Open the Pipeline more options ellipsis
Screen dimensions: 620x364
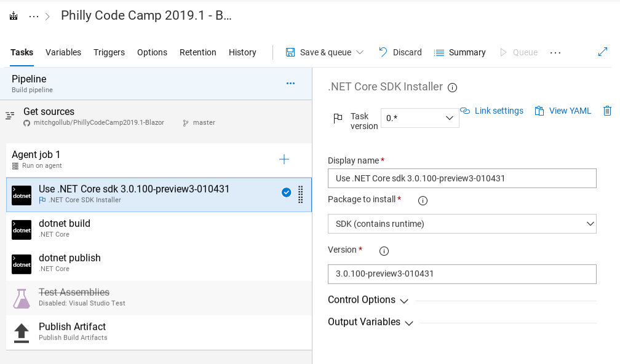pos(290,84)
